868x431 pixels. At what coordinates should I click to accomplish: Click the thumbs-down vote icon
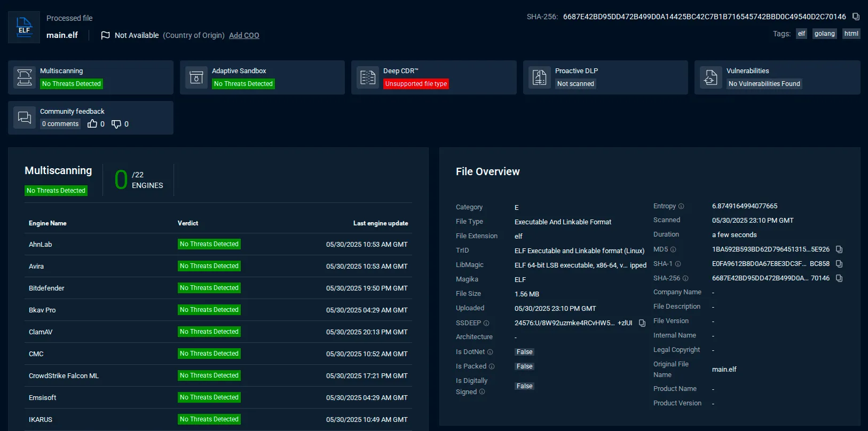pyautogui.click(x=116, y=124)
